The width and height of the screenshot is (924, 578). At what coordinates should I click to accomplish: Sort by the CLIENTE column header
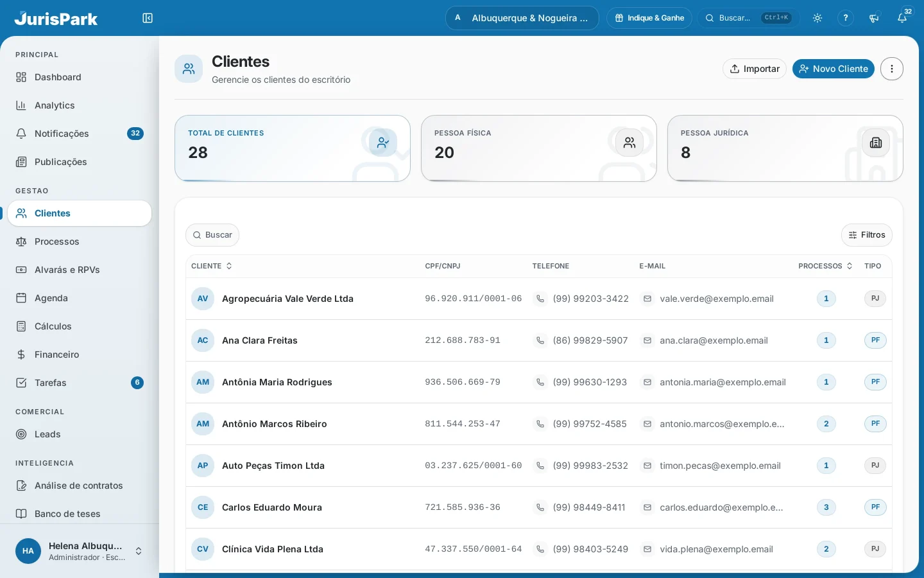212,266
